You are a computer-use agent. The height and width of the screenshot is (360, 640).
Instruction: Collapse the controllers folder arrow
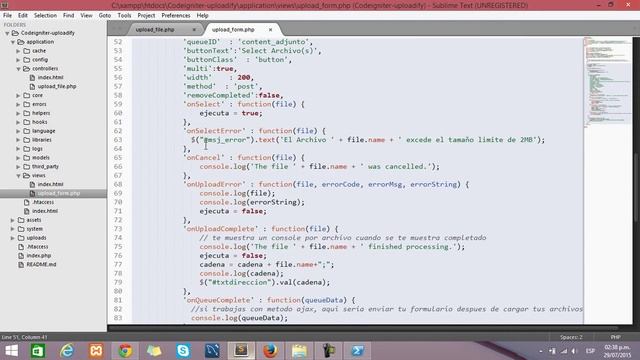point(18,69)
